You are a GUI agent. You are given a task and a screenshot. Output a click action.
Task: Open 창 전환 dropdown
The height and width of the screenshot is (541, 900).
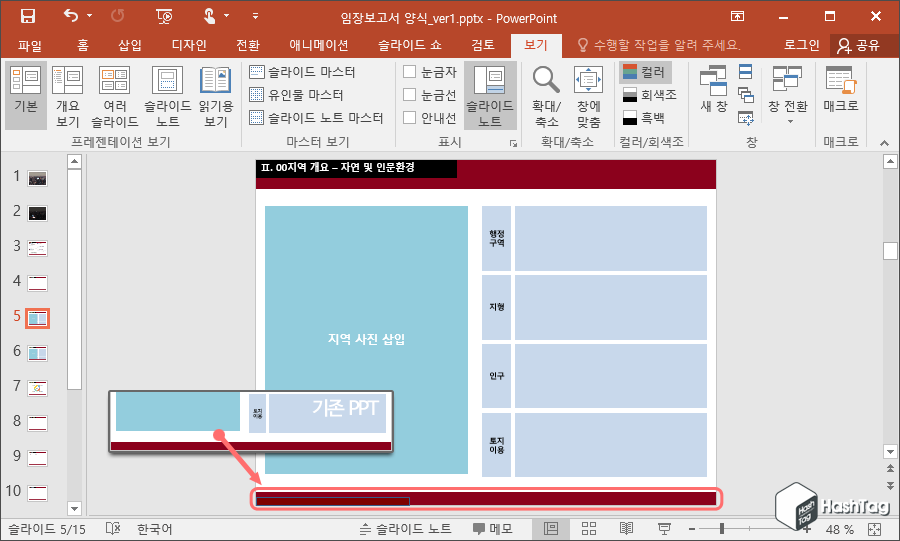click(x=788, y=95)
